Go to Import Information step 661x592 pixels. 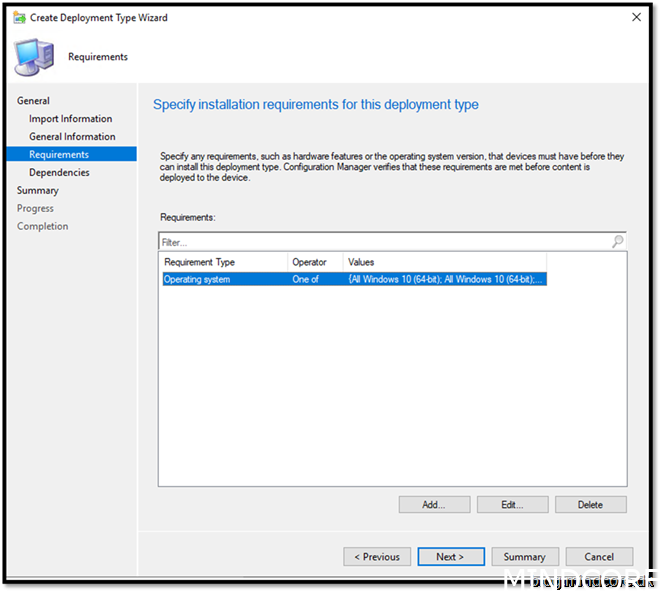(70, 119)
